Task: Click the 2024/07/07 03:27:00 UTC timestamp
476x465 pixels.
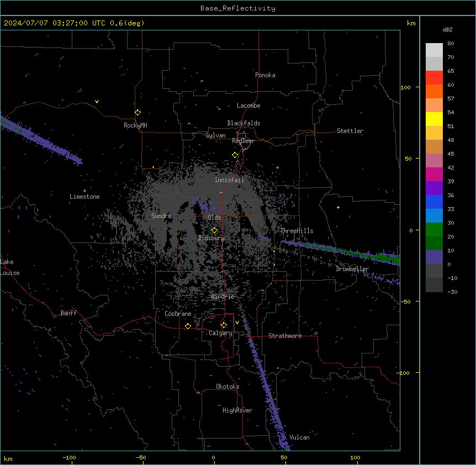Action: 54,23
